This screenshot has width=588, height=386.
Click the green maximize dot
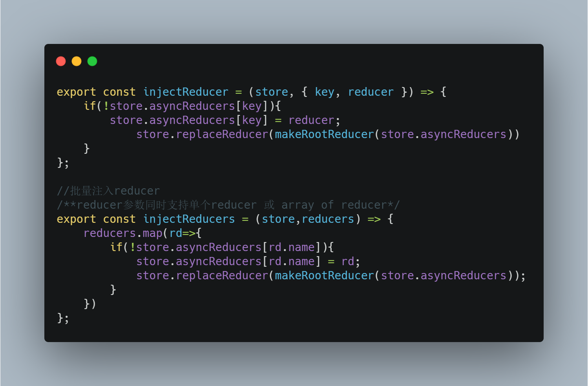[x=92, y=61]
